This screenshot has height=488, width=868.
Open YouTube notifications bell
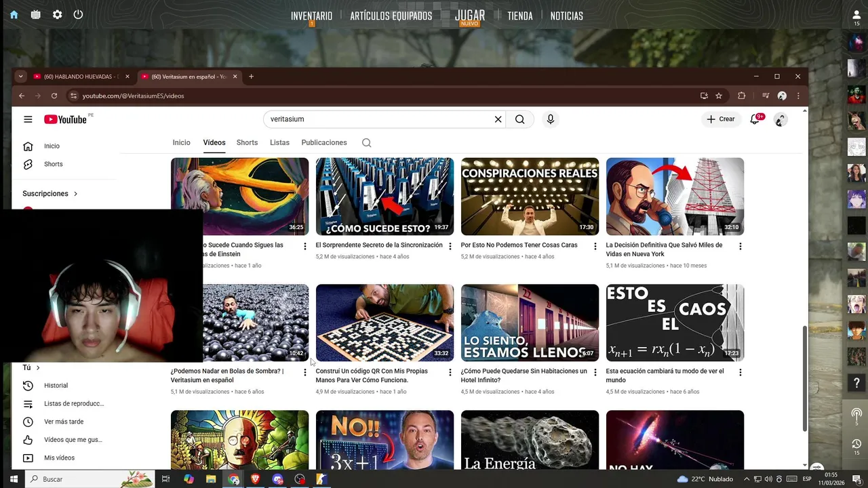pos(755,119)
